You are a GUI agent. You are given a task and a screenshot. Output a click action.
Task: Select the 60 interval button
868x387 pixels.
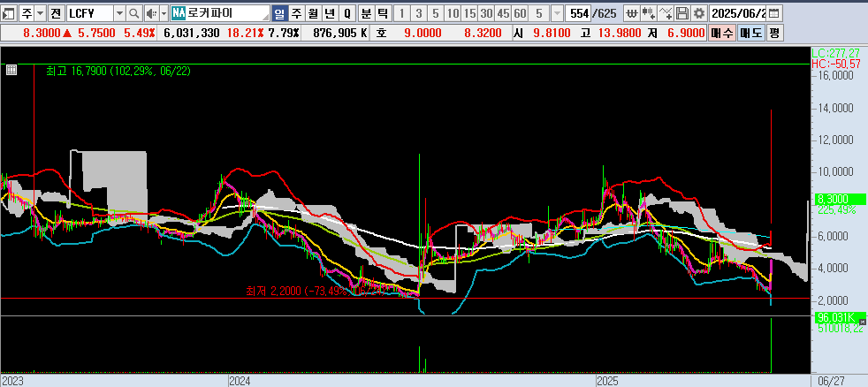[x=521, y=12]
